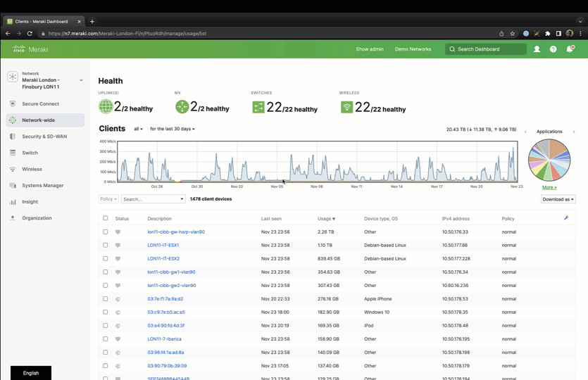
Task: Bookmark this page with the star icon
Action: pyautogui.click(x=512, y=33)
